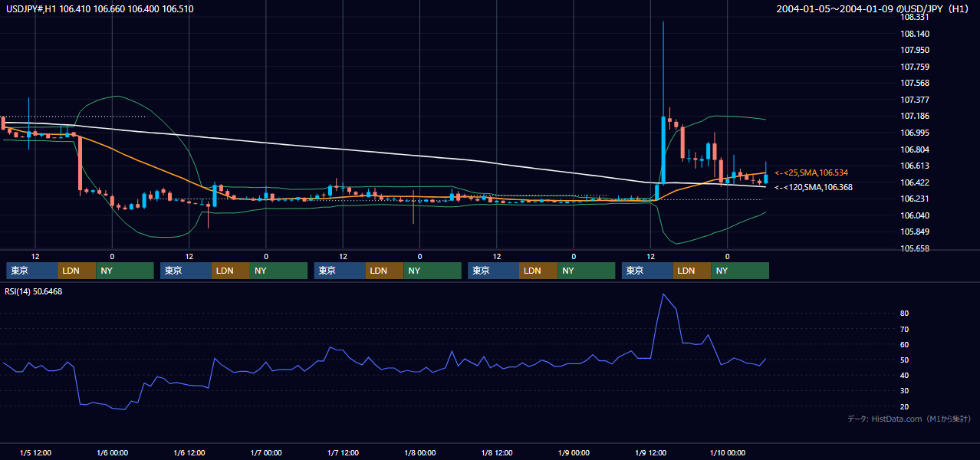Select the 1/9 12:00 time axis label
The height and width of the screenshot is (460, 980).
click(650, 453)
